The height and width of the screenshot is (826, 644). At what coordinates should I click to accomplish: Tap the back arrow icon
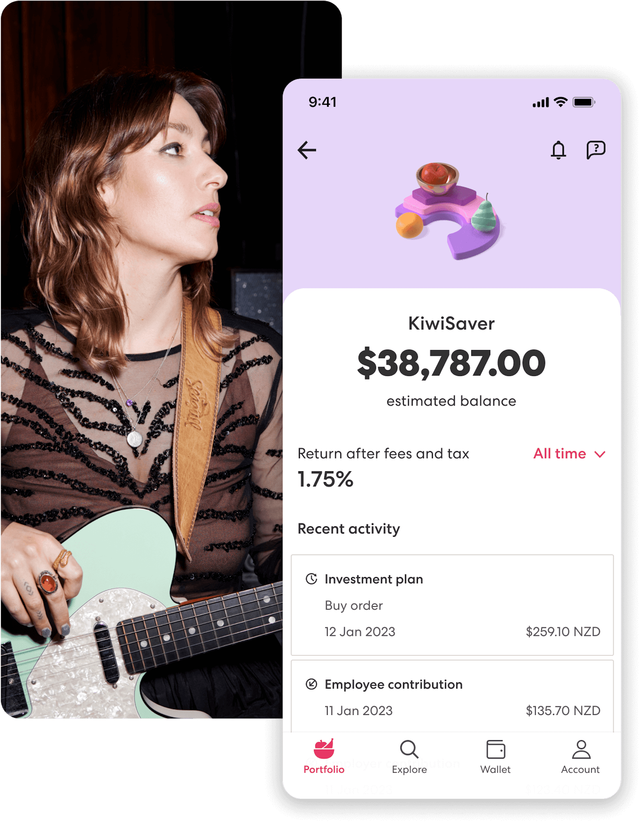(307, 150)
